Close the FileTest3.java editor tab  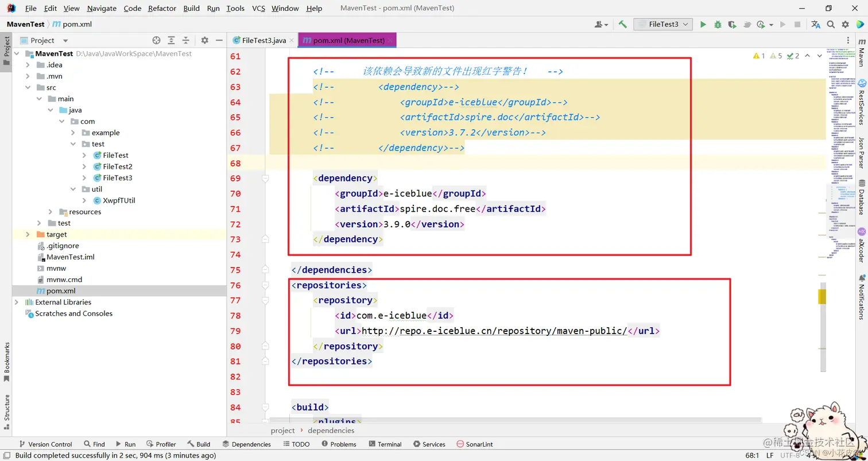pos(292,41)
